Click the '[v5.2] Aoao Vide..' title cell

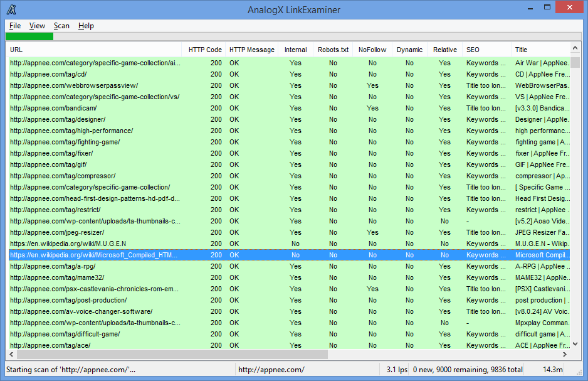(542, 221)
